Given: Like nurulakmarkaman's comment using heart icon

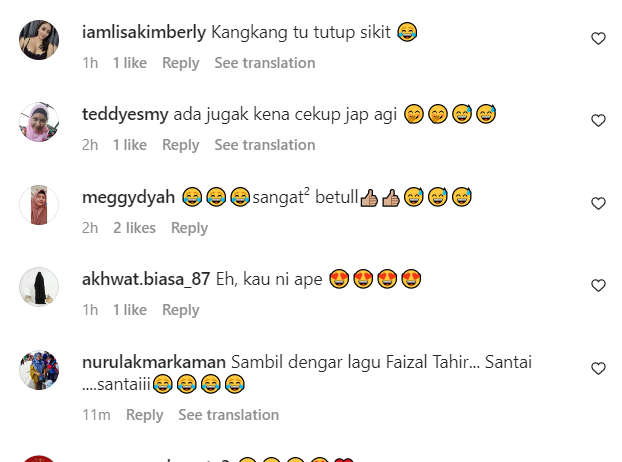Looking at the screenshot, I should [598, 368].
